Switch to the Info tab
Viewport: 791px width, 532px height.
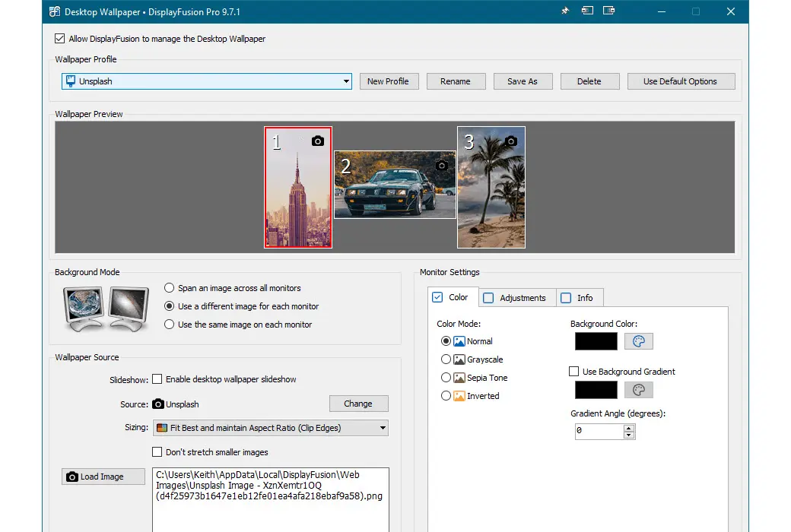580,298
